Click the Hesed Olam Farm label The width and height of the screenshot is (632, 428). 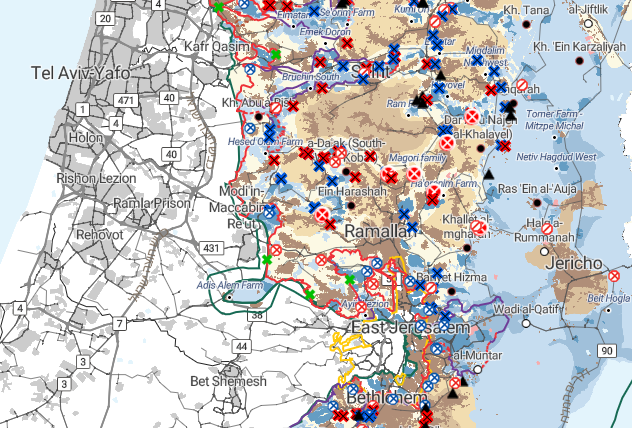pyautogui.click(x=265, y=142)
